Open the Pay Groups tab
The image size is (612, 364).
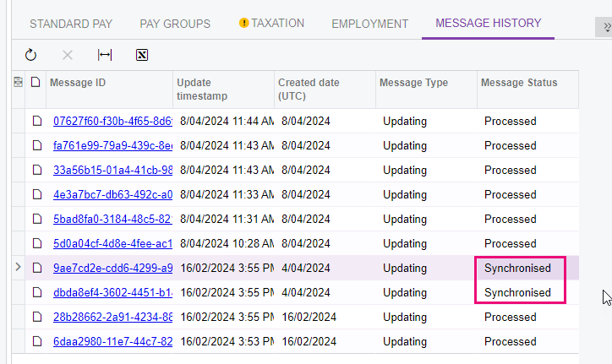point(175,24)
